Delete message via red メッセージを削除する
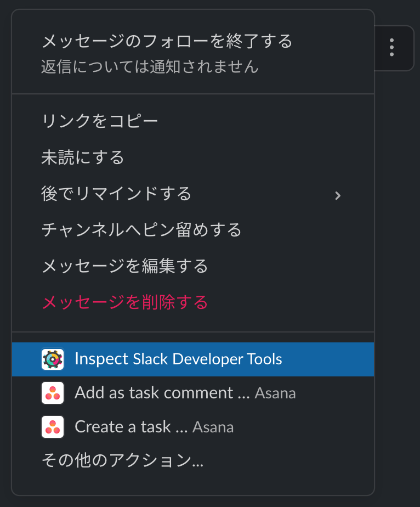The width and height of the screenshot is (420, 507). (x=125, y=302)
